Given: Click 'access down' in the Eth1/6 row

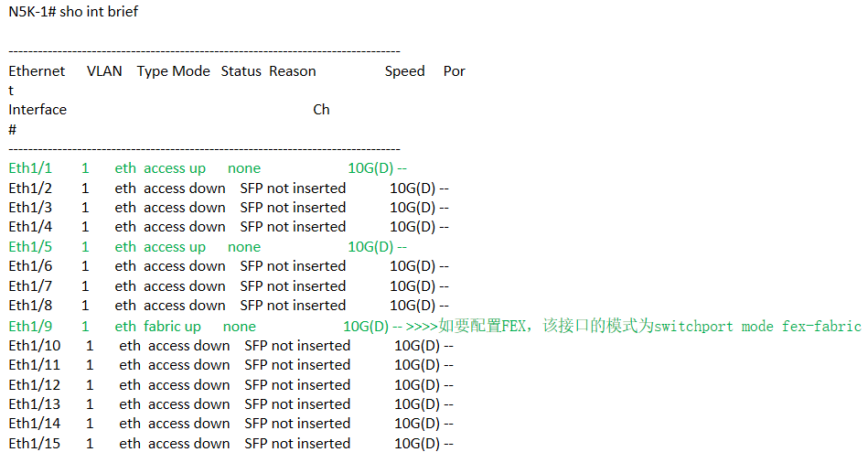Looking at the screenshot, I should (185, 266).
